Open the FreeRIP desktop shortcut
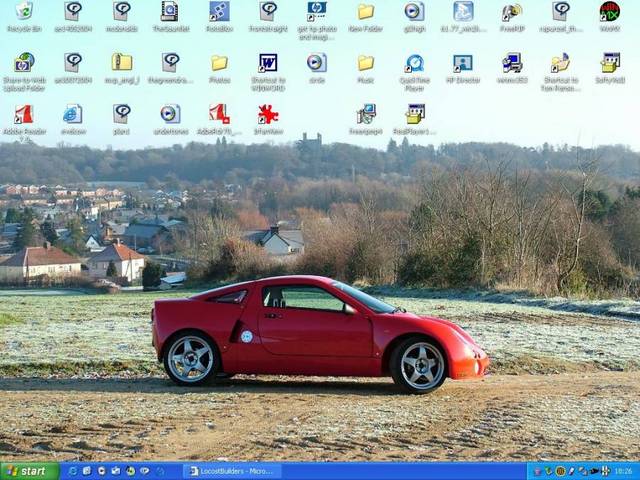The image size is (640, 480). (511, 12)
